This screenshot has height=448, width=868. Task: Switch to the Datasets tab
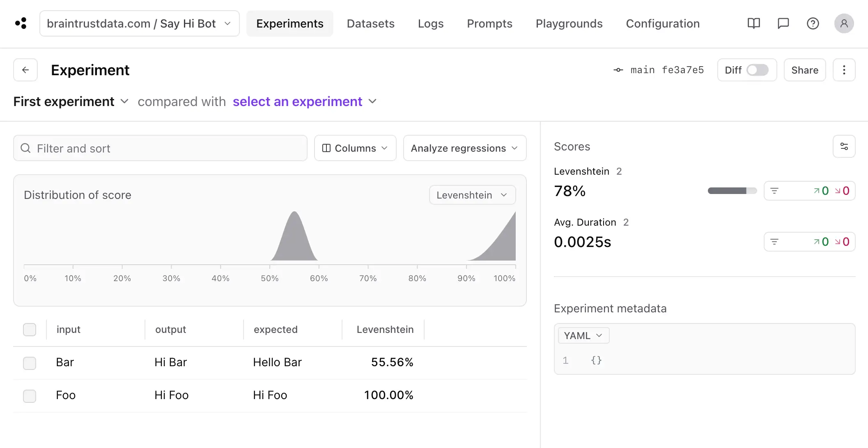click(370, 23)
